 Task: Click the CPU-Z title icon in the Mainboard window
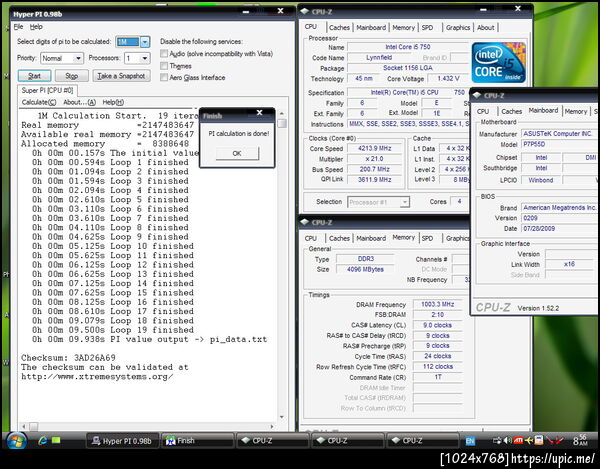point(477,95)
